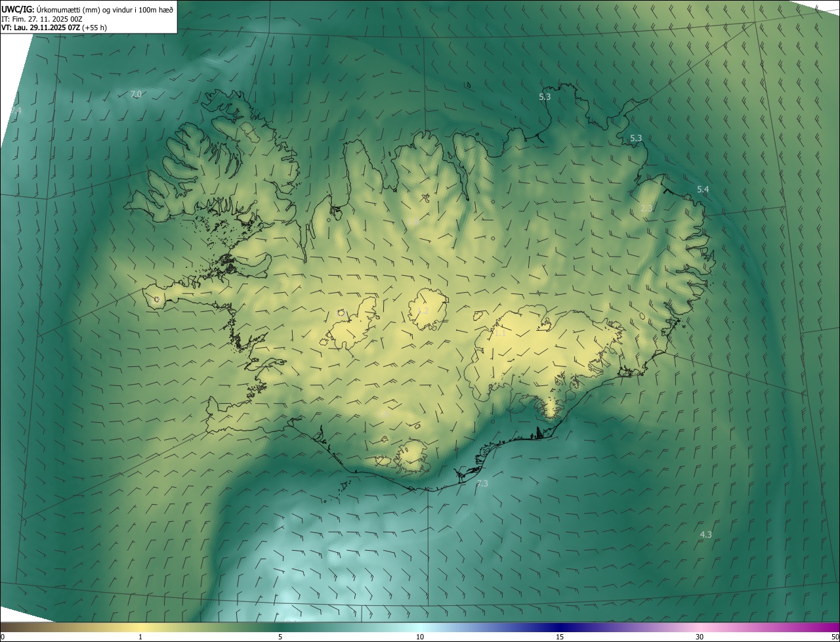Select the 4.3 value label over the sea

coord(706,535)
